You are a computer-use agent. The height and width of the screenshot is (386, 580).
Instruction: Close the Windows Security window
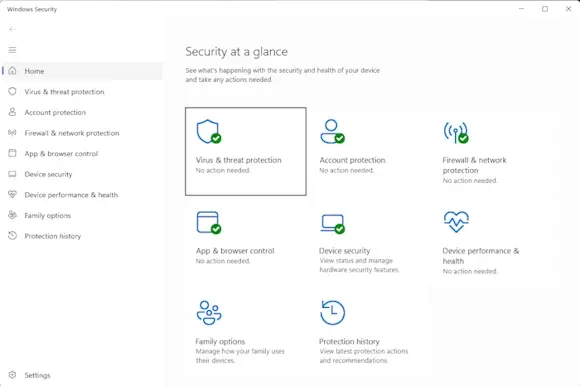(569, 9)
